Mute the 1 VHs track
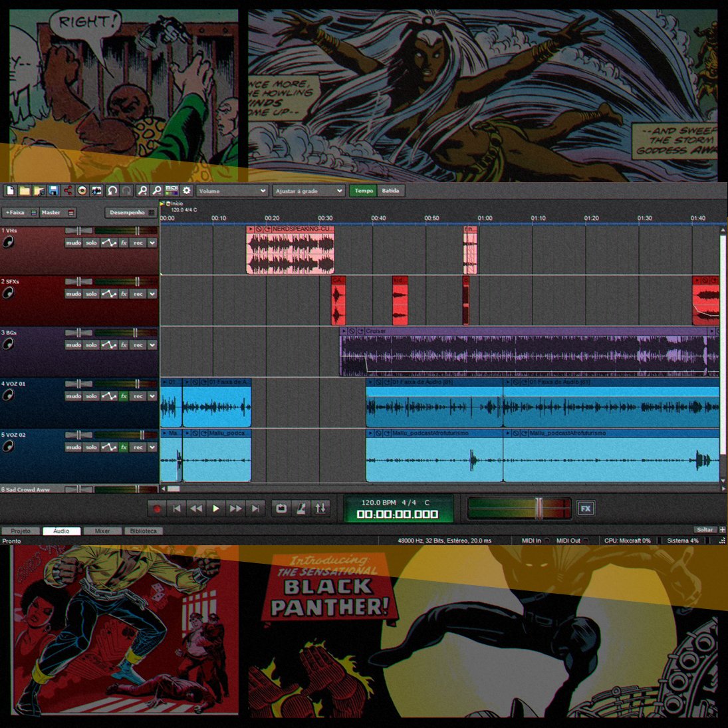The width and height of the screenshot is (728, 728). click(73, 243)
